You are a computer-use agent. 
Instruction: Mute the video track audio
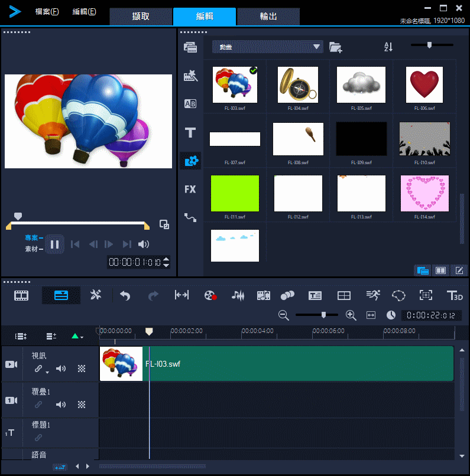point(61,369)
